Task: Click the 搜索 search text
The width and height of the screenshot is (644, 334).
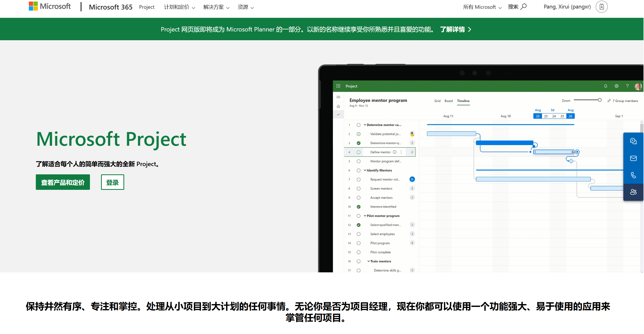Action: [x=513, y=7]
